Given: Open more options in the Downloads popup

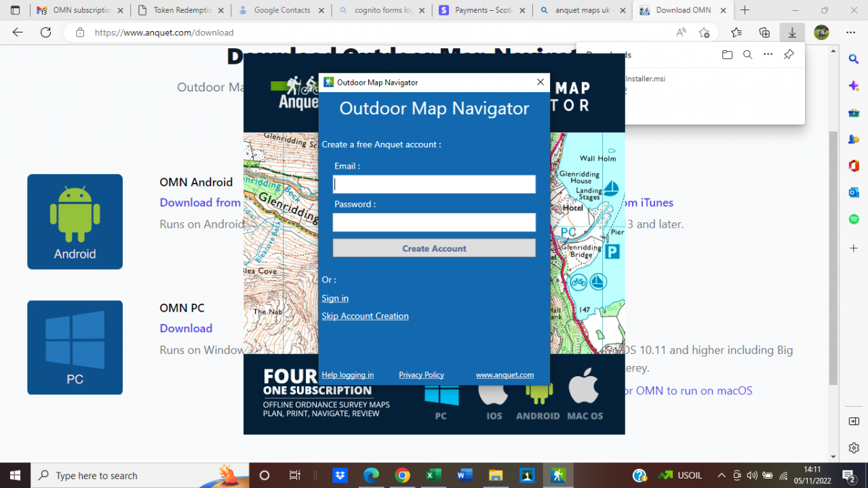Looking at the screenshot, I should [768, 54].
